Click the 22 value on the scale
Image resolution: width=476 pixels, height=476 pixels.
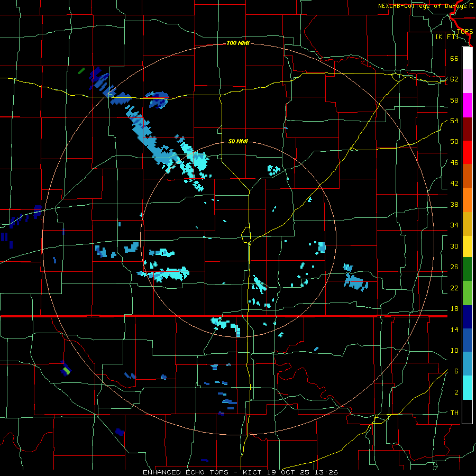[x=454, y=288]
